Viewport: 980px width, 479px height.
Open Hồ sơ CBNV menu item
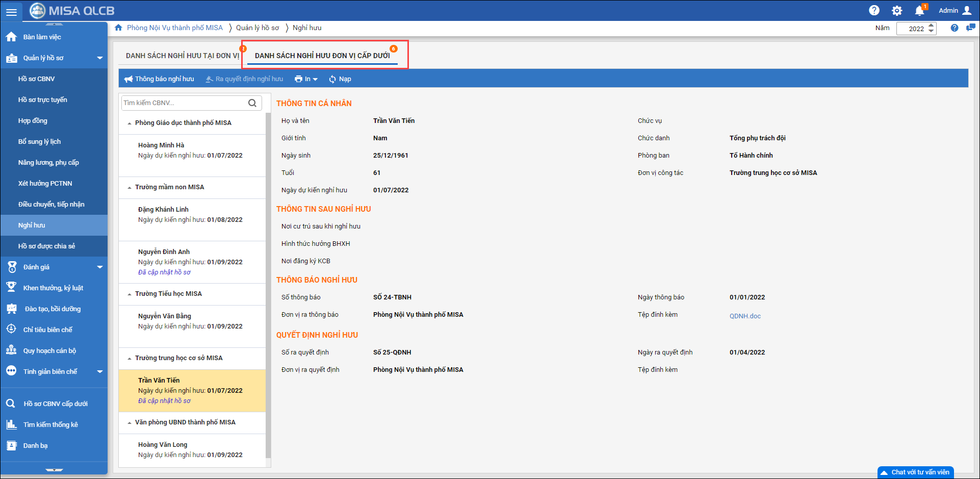[36, 79]
